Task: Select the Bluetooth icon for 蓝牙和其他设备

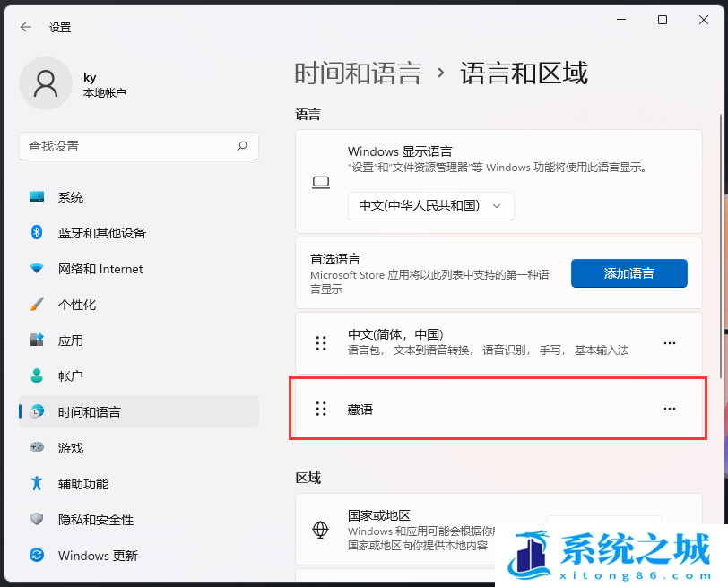Action: (37, 232)
